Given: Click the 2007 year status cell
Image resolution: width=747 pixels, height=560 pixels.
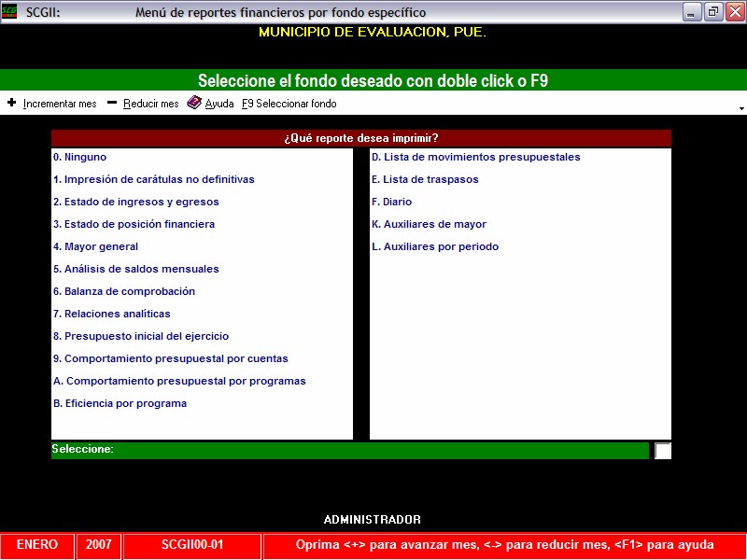Looking at the screenshot, I should 99,545.
